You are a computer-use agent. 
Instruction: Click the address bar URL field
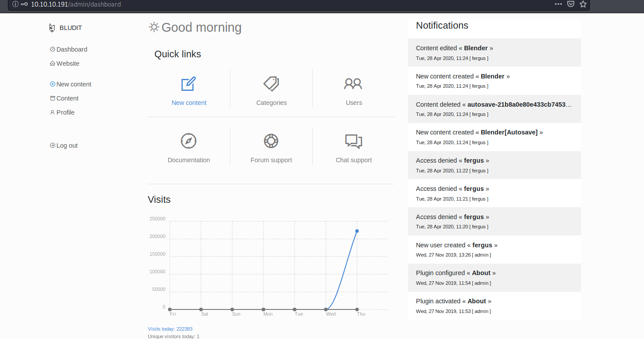(x=265, y=4)
